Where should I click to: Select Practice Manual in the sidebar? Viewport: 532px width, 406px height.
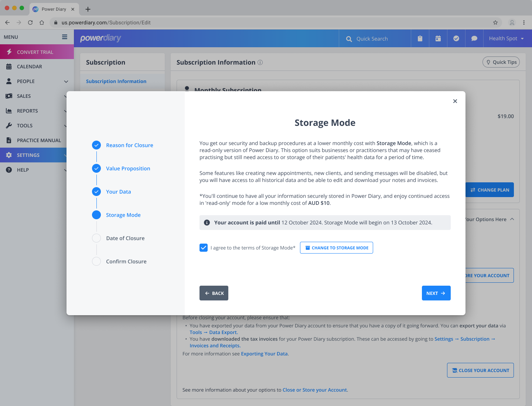tap(39, 140)
